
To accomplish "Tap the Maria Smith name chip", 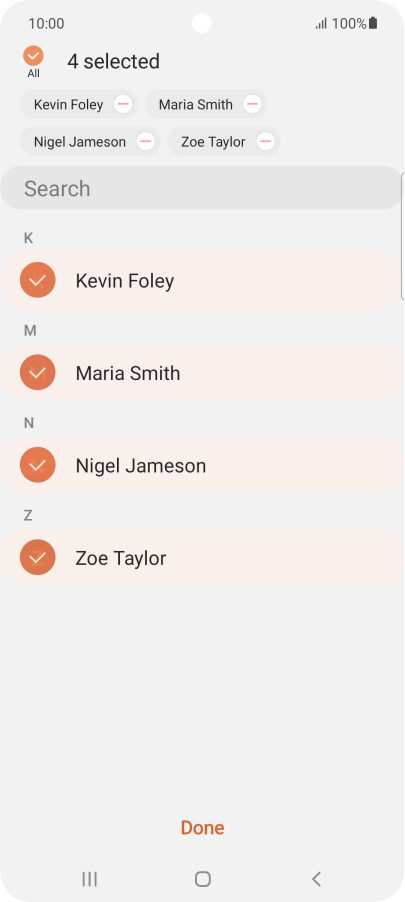I will [196, 105].
